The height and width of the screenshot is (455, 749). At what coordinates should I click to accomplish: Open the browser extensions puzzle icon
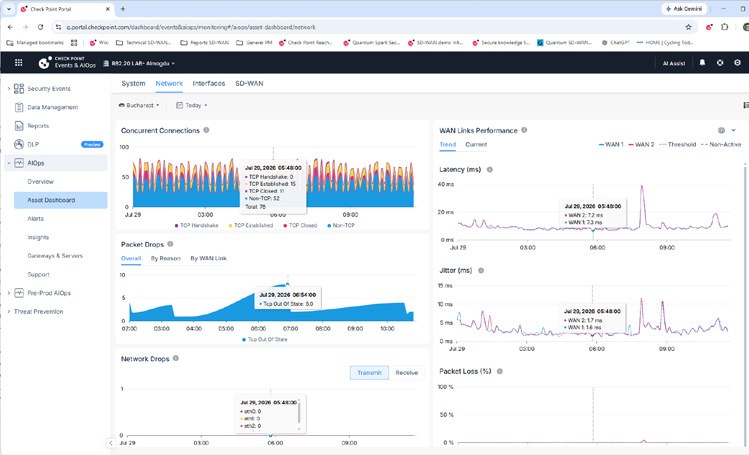coord(725,27)
